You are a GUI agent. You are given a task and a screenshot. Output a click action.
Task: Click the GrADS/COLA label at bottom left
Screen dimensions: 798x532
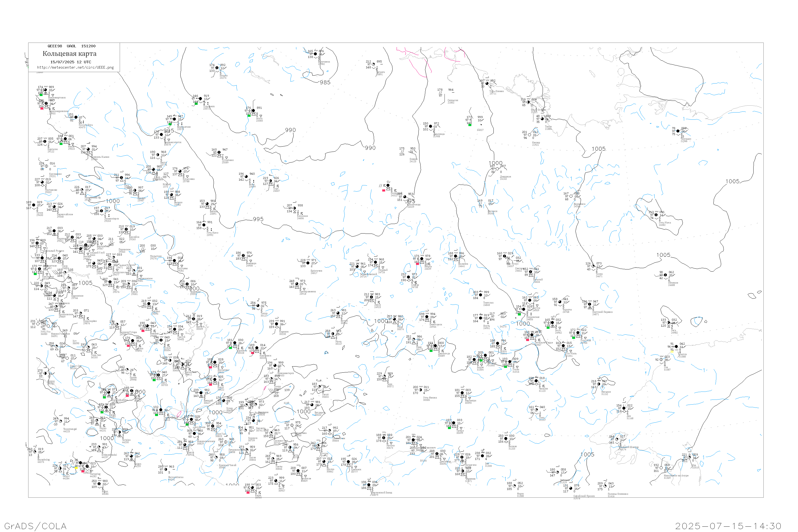[35, 526]
